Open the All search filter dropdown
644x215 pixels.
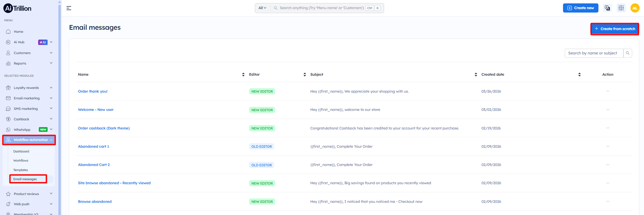(x=262, y=8)
